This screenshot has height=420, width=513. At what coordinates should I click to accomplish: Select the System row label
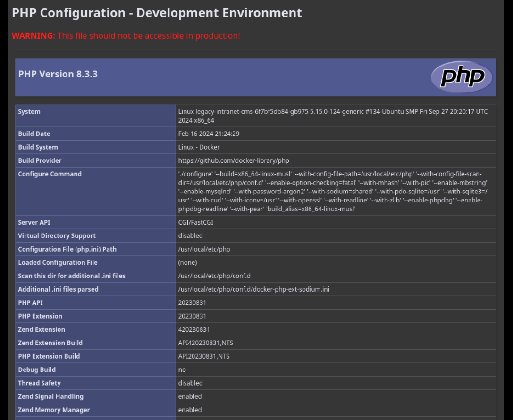click(x=29, y=112)
